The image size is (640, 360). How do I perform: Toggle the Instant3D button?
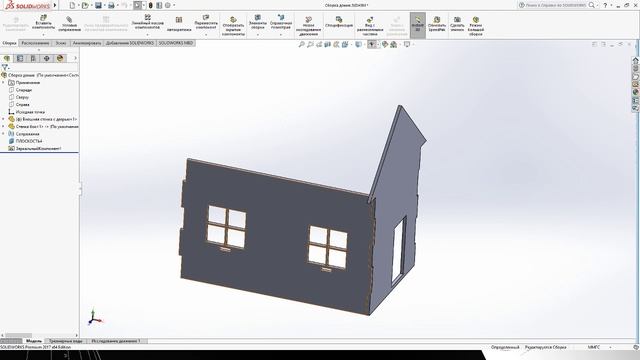pos(418,24)
